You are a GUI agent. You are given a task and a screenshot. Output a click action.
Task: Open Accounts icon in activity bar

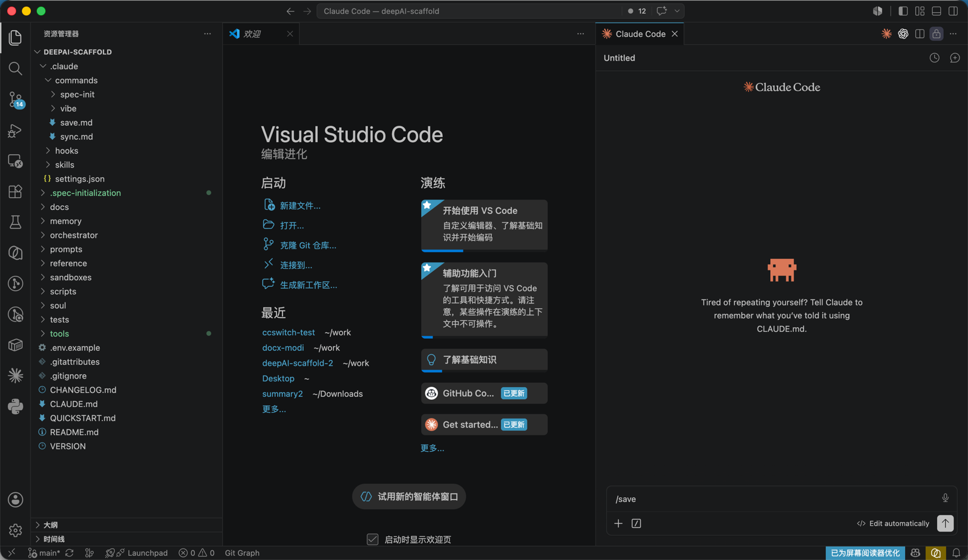pyautogui.click(x=15, y=500)
